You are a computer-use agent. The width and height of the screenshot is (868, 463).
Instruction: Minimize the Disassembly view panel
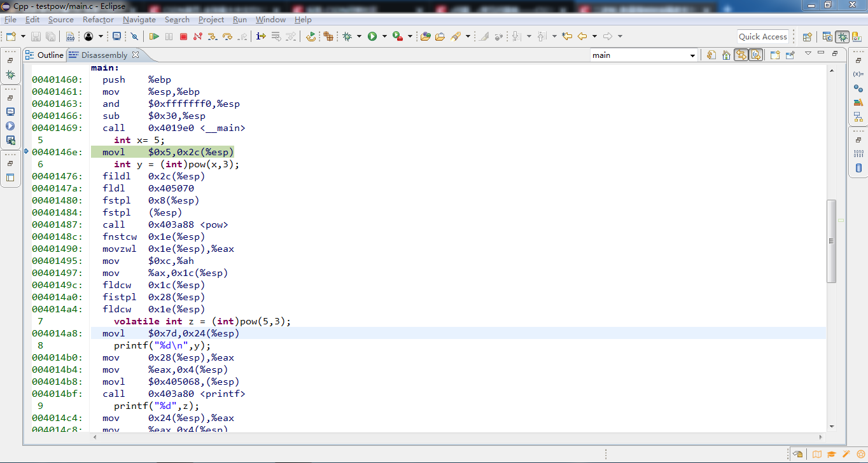[822, 53]
